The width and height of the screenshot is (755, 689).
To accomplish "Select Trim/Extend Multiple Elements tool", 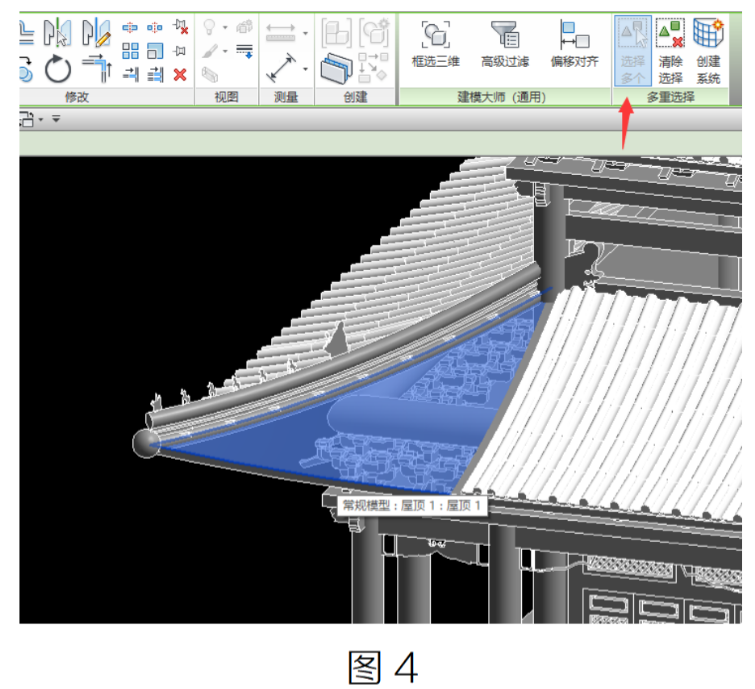I will (x=155, y=74).
